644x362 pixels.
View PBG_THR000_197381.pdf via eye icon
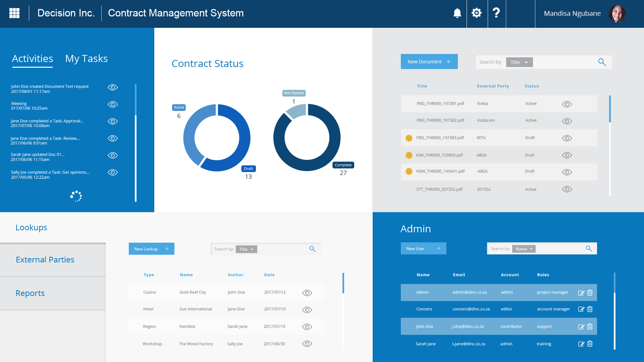tap(567, 104)
